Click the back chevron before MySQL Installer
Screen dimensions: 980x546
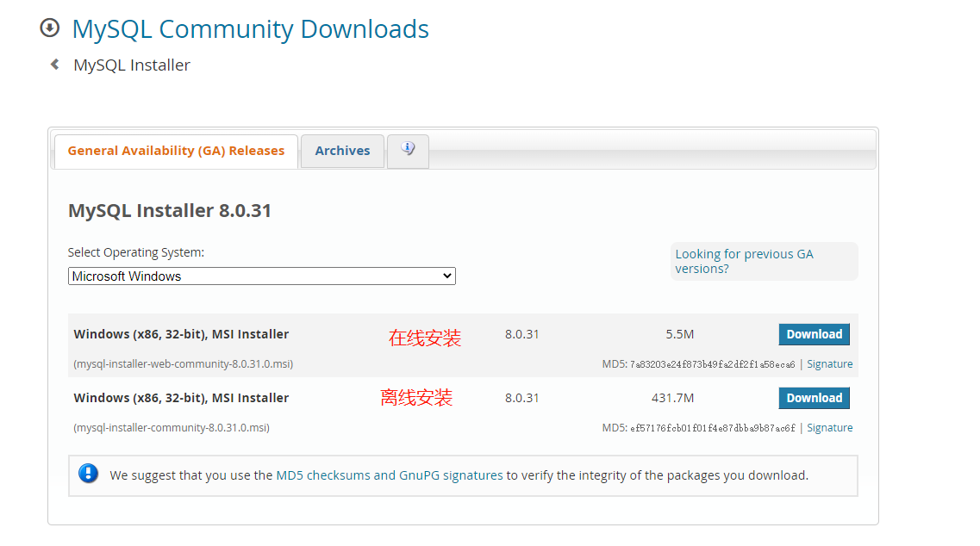click(x=55, y=65)
